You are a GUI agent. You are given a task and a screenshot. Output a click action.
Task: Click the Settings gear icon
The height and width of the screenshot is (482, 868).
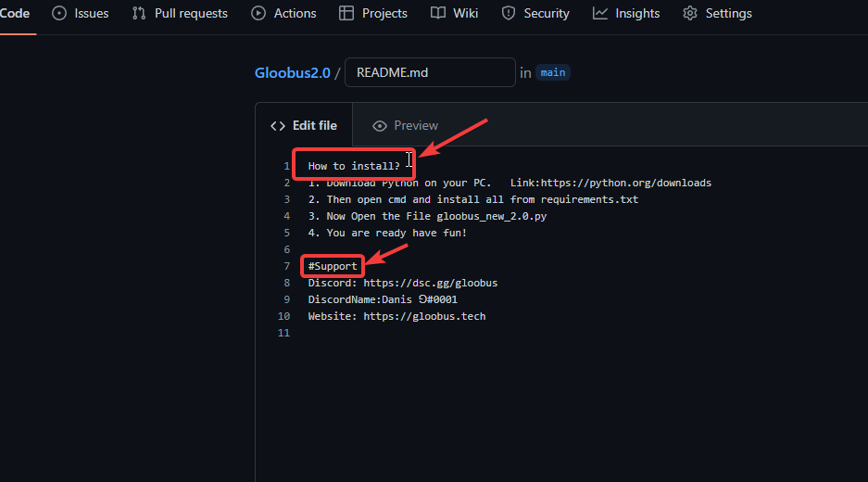[690, 13]
